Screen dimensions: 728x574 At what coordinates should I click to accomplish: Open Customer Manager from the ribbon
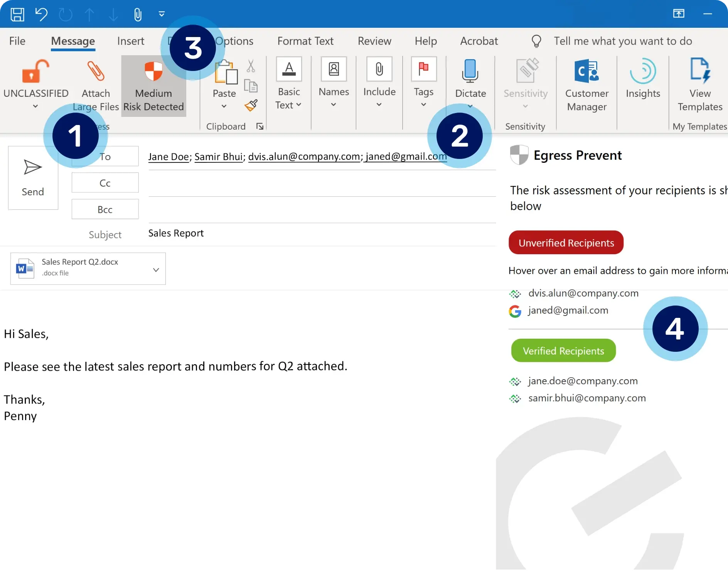(x=586, y=85)
